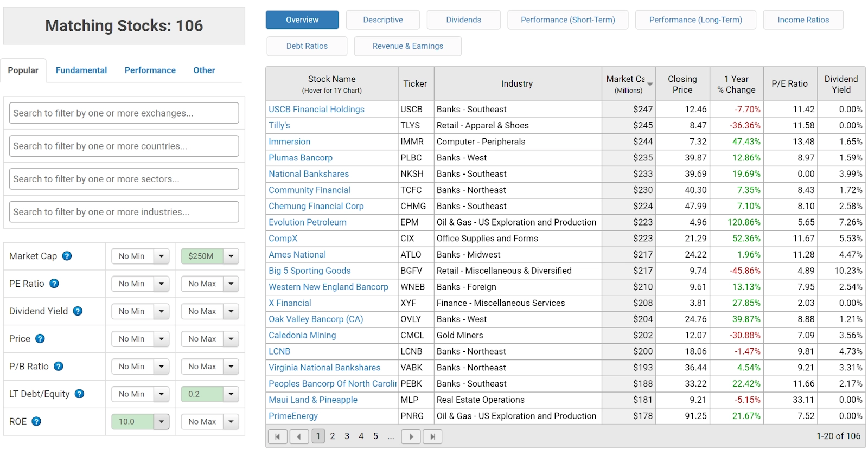The width and height of the screenshot is (868, 450).
Task: Switch to Popular filter tab
Action: point(23,70)
